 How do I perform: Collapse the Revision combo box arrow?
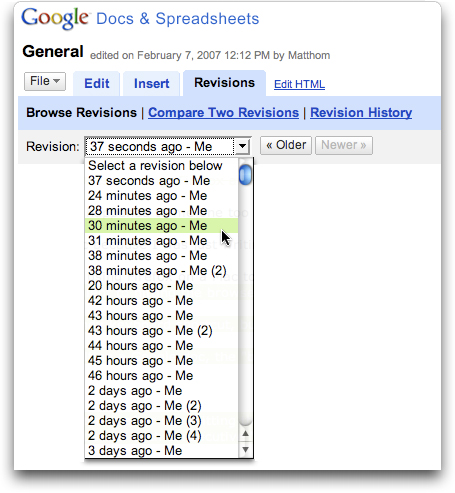(242, 146)
